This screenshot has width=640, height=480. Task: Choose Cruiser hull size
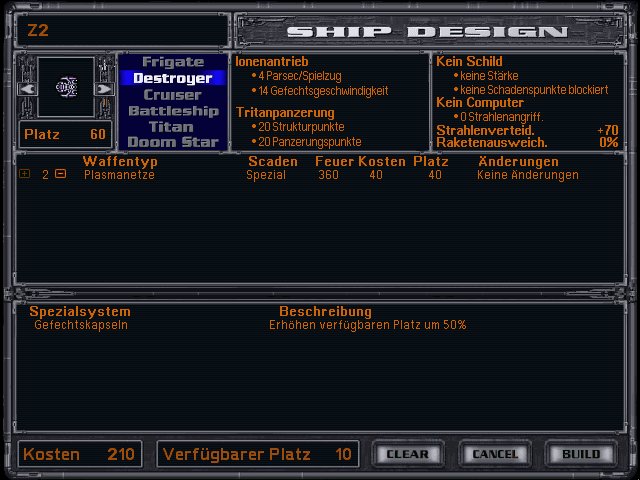pos(173,94)
